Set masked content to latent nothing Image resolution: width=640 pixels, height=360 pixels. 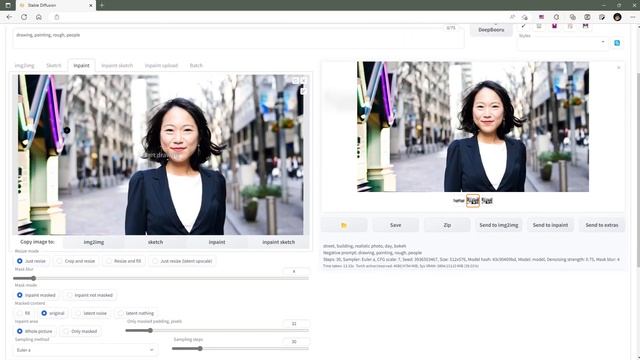point(136,313)
